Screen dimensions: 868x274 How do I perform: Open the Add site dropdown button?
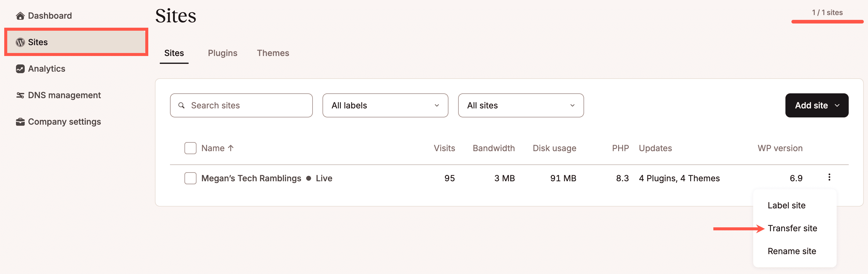click(816, 105)
